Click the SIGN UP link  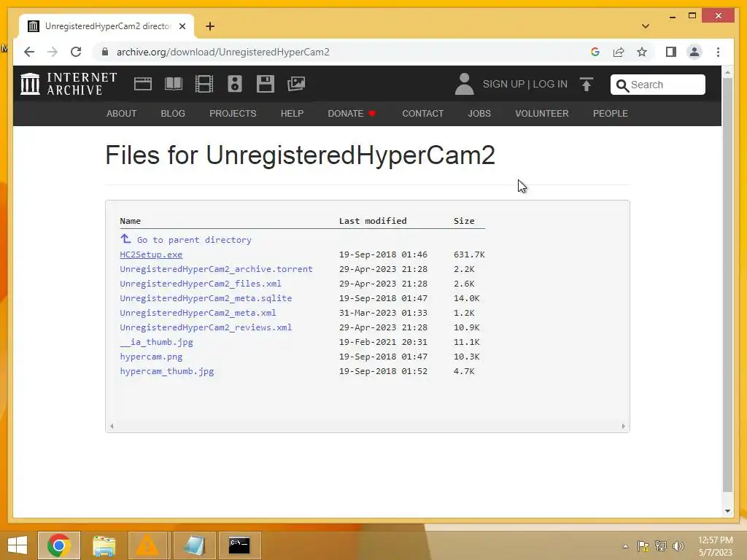(x=503, y=84)
